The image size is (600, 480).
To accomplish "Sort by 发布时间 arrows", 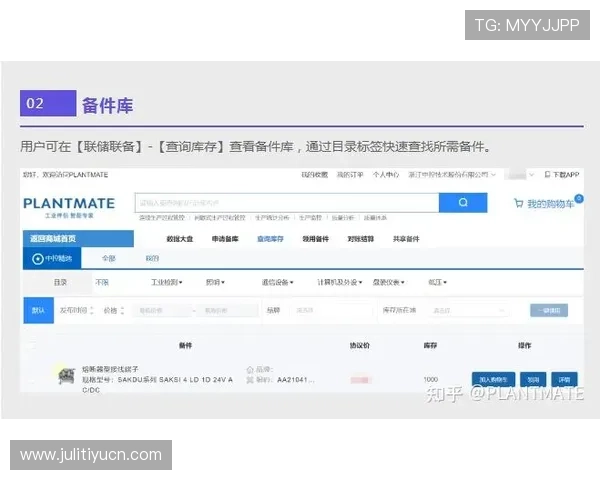I will click(x=92, y=310).
